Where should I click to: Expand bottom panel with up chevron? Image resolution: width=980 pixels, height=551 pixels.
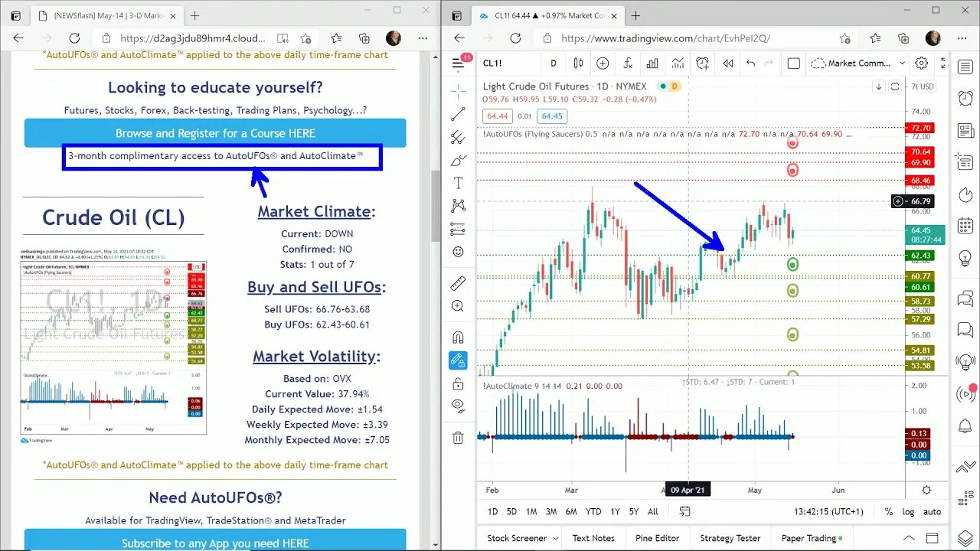(909, 538)
